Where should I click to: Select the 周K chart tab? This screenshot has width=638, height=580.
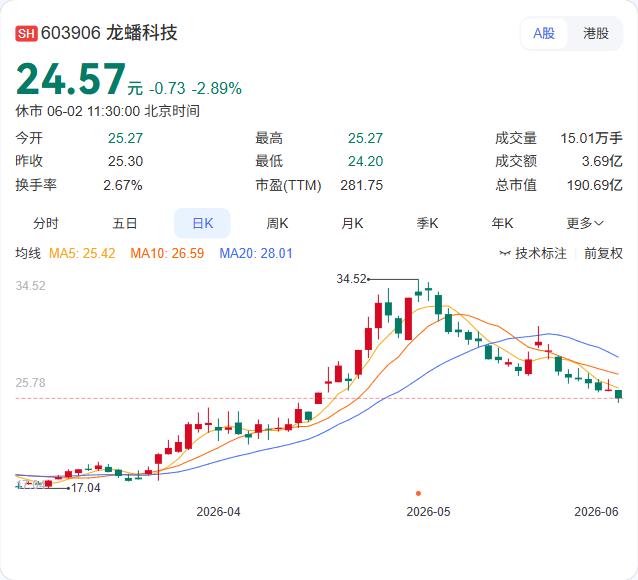(x=277, y=223)
